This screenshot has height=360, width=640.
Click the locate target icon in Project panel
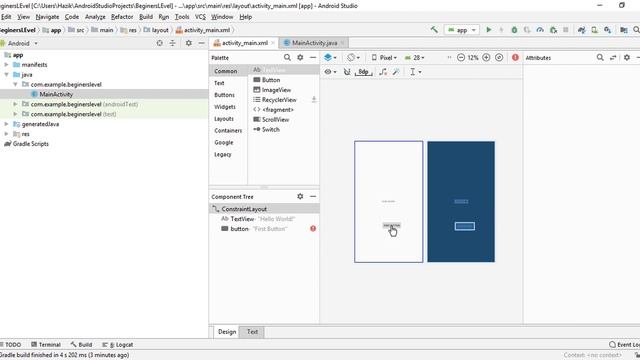point(160,43)
